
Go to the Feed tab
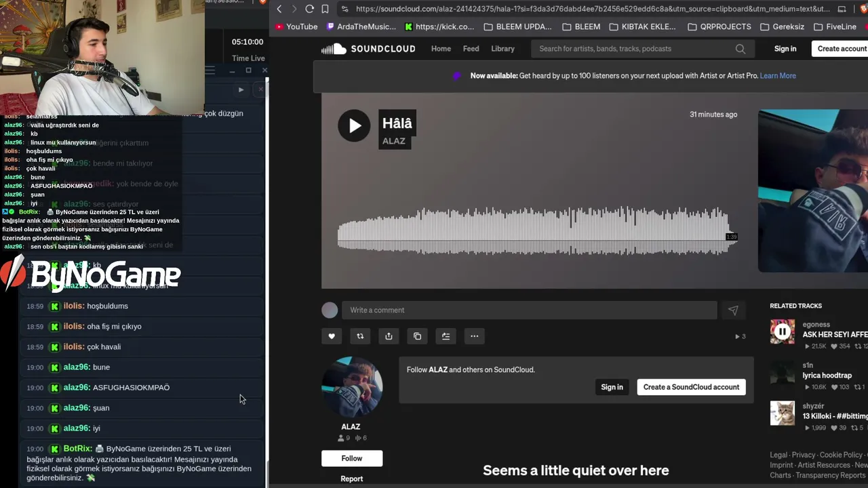471,49
